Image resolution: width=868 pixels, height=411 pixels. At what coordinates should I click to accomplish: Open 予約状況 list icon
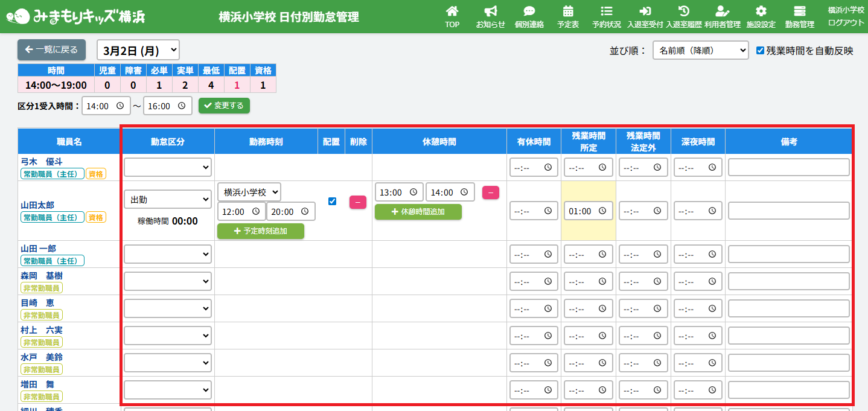(x=607, y=11)
